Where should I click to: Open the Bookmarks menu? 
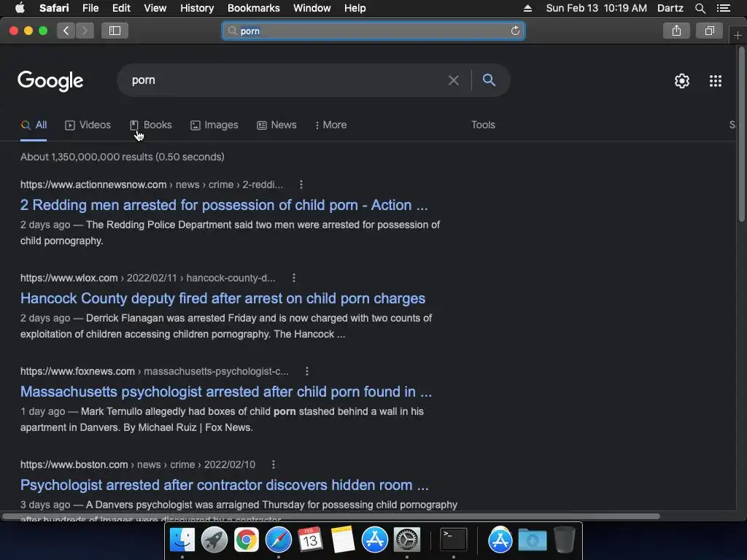[253, 8]
